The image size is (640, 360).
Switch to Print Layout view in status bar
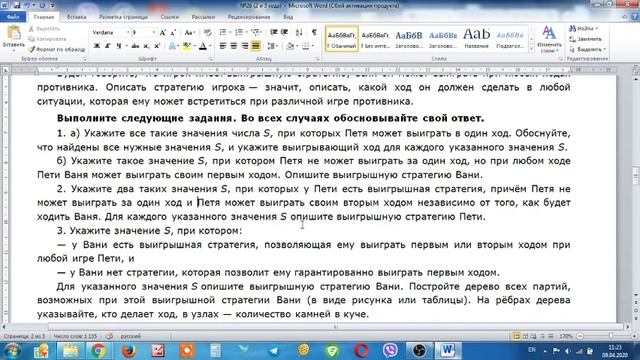pos(516,336)
